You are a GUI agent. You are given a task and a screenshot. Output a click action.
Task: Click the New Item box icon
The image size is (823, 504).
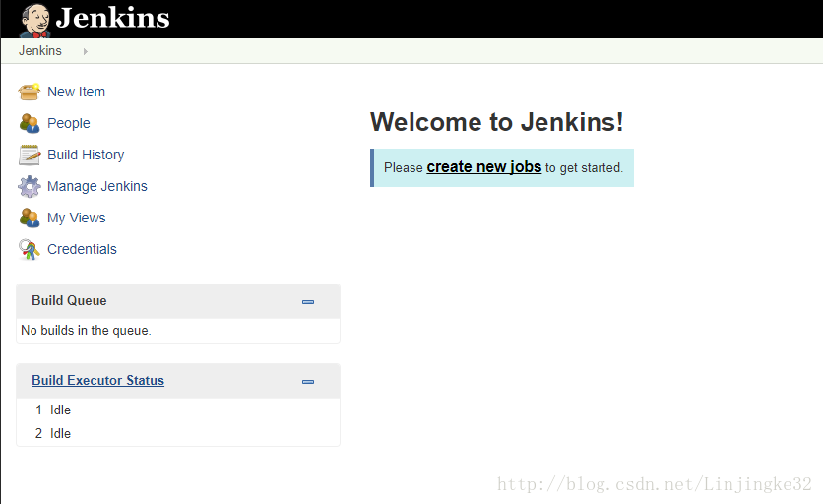click(29, 92)
